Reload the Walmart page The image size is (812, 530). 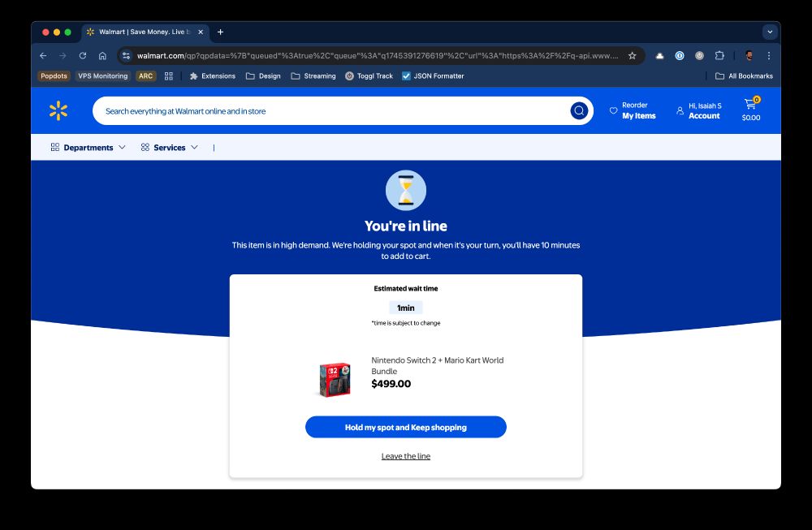click(82, 55)
